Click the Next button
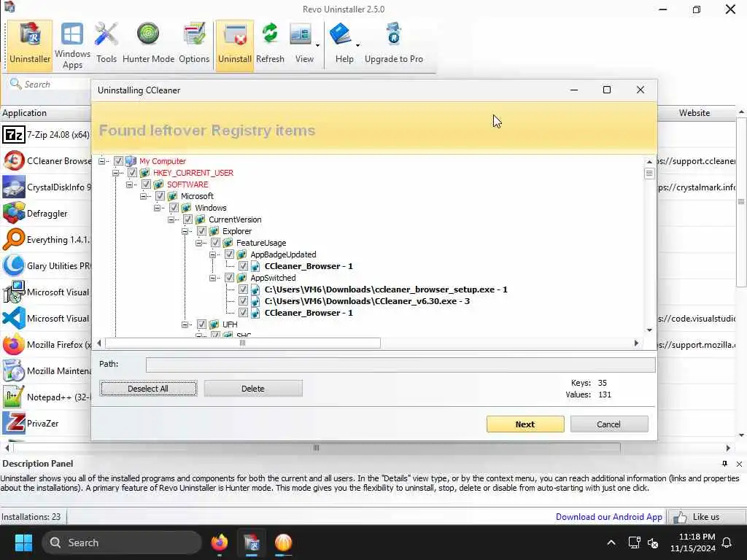Image resolution: width=747 pixels, height=560 pixels. pos(525,424)
